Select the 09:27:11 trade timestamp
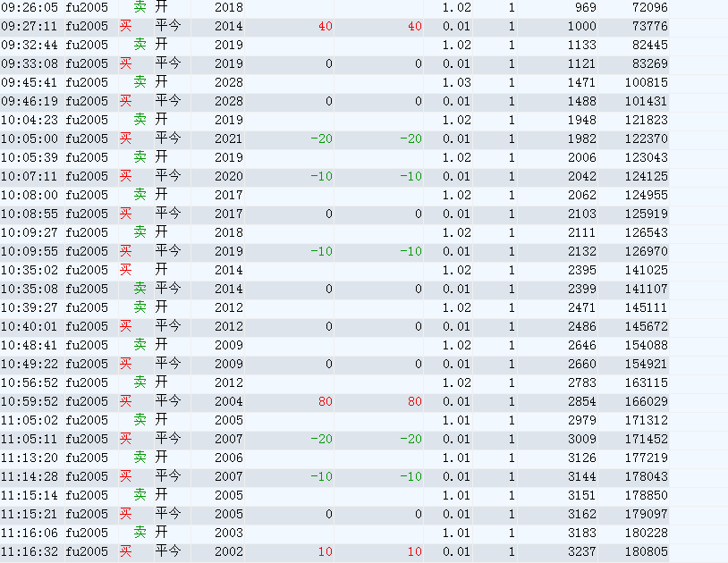This screenshot has height=563, width=728. click(30, 26)
